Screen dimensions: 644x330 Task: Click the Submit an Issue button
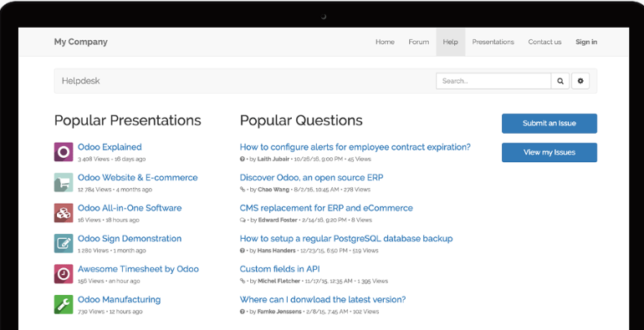point(549,123)
